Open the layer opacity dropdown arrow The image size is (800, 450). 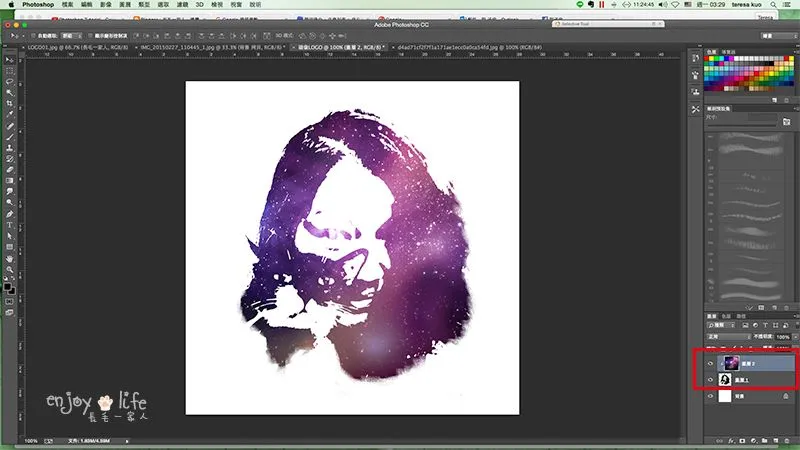tap(795, 337)
